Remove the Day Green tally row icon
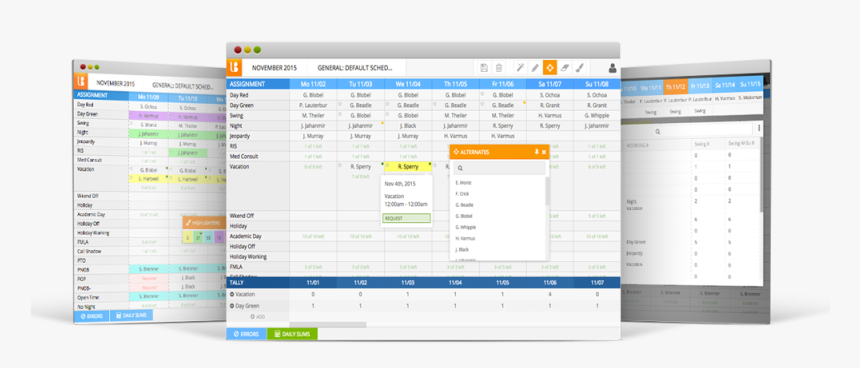The image size is (860, 368). [232, 306]
